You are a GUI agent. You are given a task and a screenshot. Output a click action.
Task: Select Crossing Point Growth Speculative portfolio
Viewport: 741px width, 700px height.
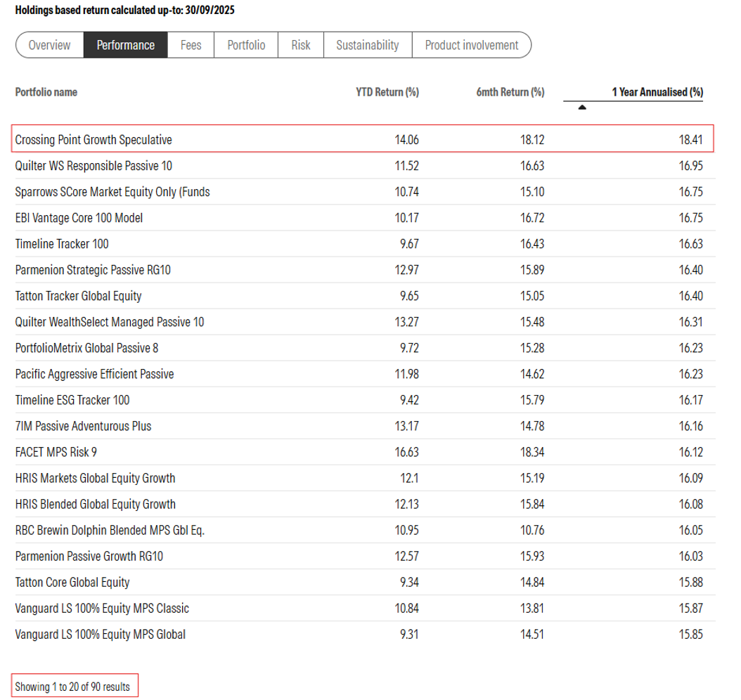(x=94, y=140)
